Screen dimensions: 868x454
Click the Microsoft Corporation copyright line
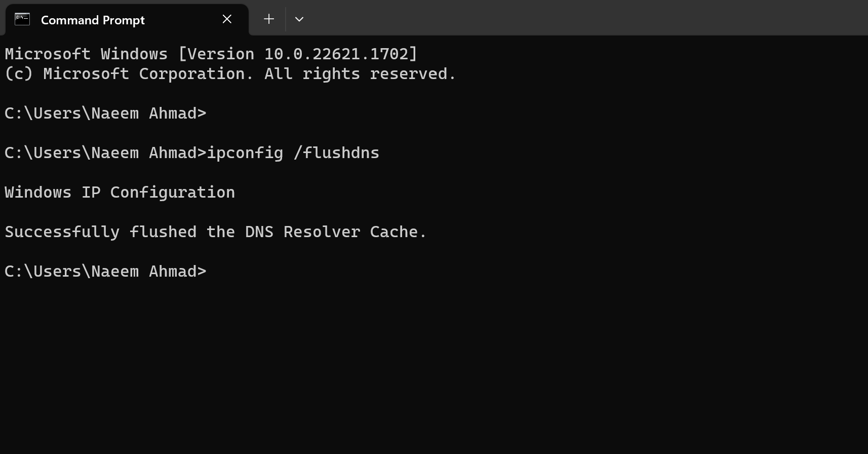pos(230,74)
